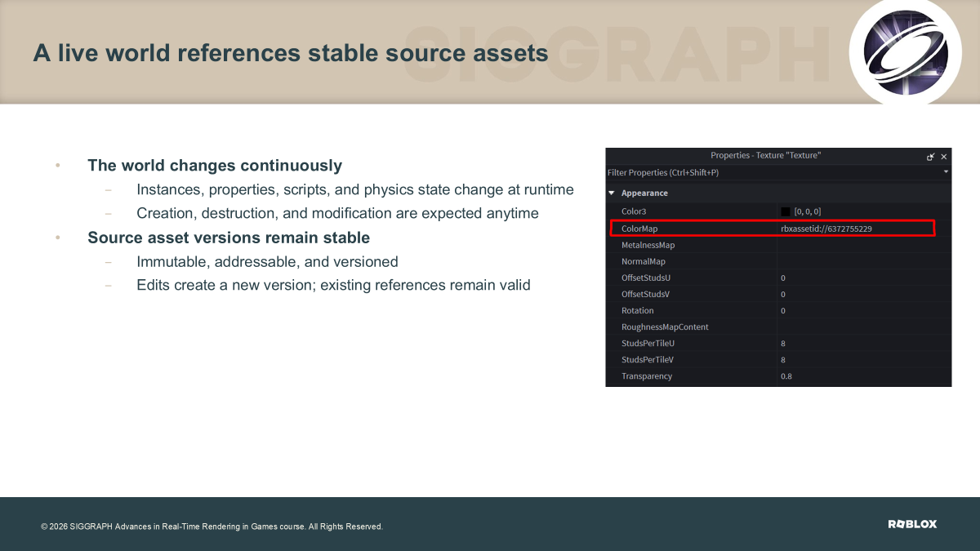The width and height of the screenshot is (980, 551).
Task: Click the Properties - Texture "Texture" title
Action: click(x=766, y=156)
